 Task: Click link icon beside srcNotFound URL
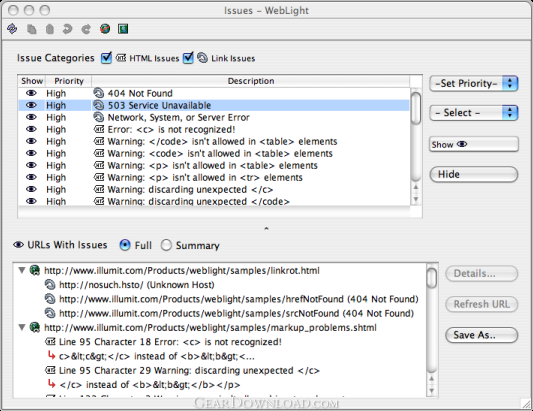[50, 313]
